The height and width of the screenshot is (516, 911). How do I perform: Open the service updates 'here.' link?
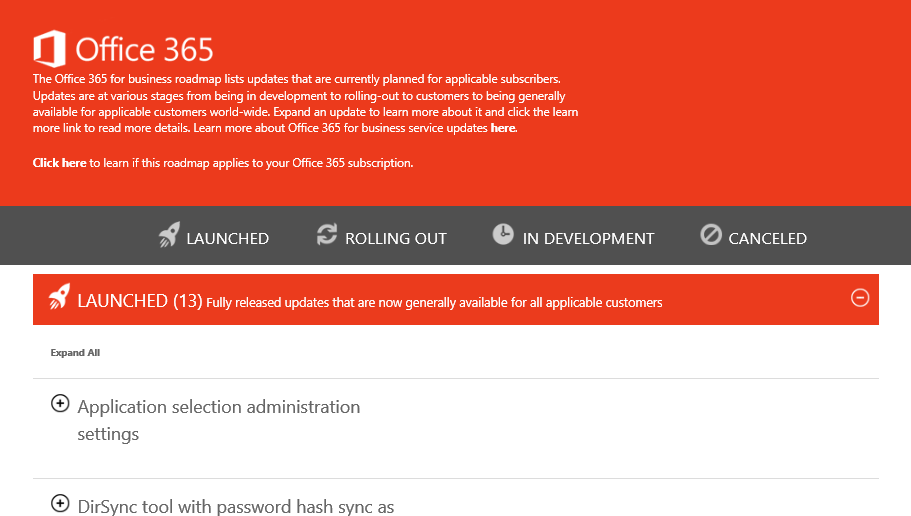503,129
